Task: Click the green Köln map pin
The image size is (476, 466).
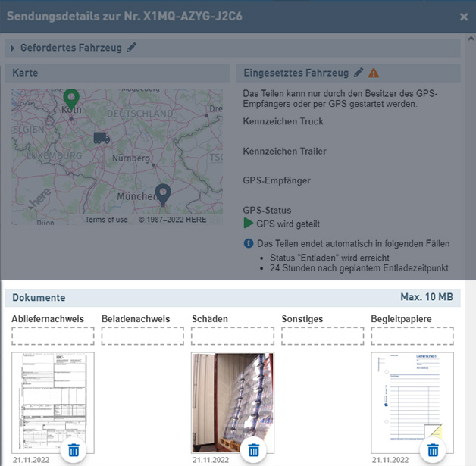Action: click(x=71, y=99)
